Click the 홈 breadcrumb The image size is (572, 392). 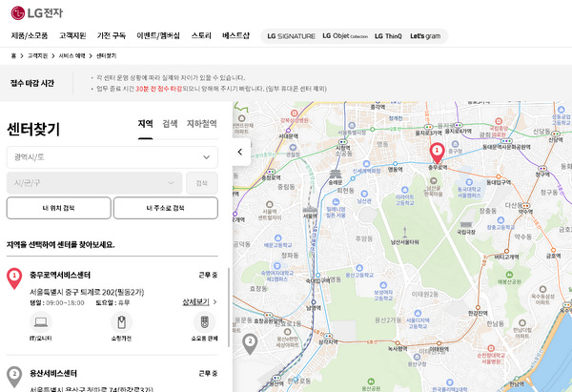[13, 56]
